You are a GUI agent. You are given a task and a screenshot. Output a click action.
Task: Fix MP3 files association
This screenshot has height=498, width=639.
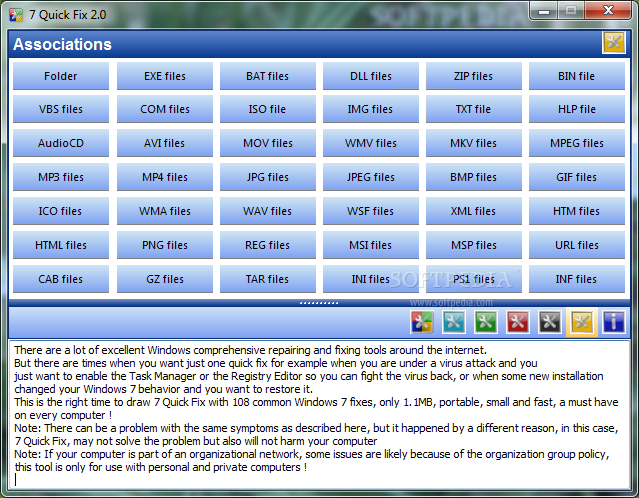[61, 177]
